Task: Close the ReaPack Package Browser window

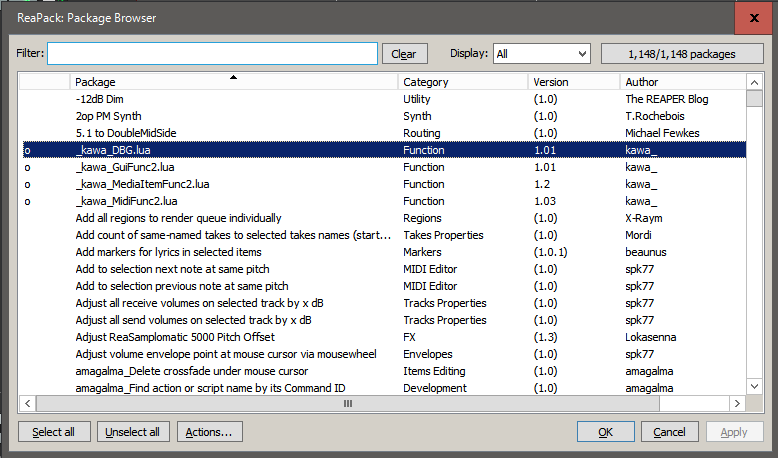Action: click(751, 17)
